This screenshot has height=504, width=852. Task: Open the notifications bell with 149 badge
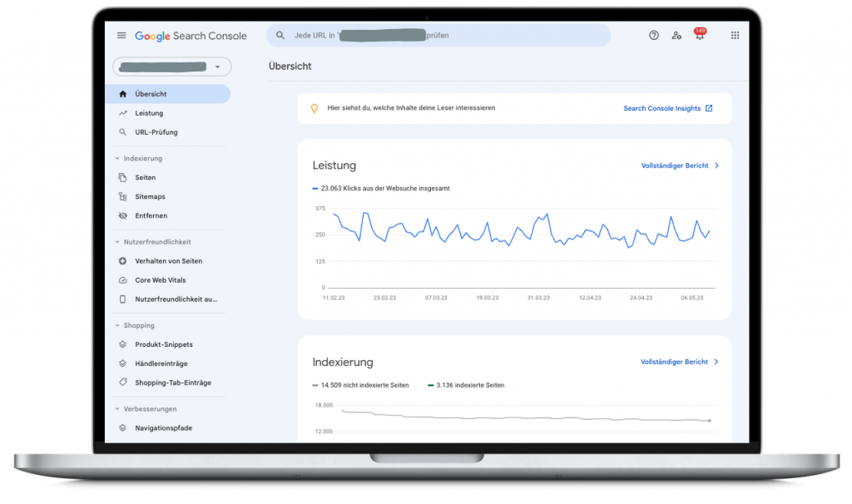coord(699,36)
